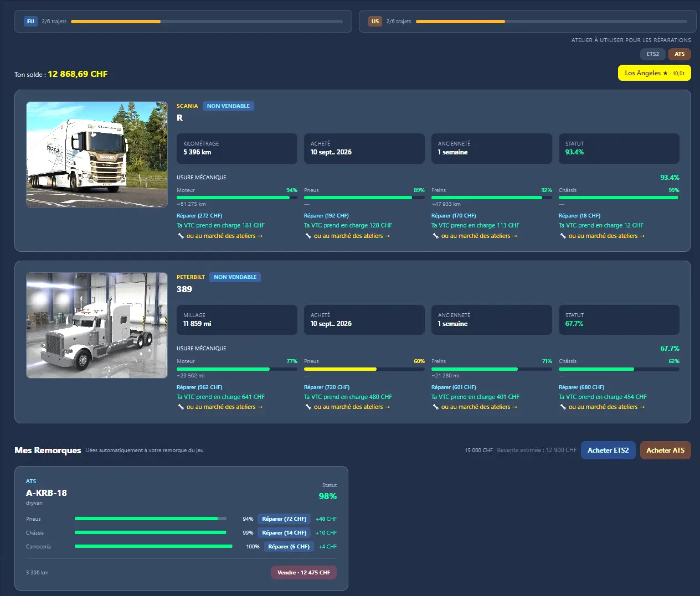Click the US trips progress bar
The width and height of the screenshot is (700, 596).
point(552,22)
